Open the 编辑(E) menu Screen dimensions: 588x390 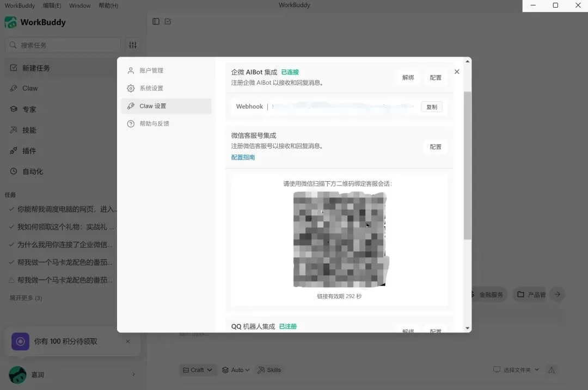[52, 5]
